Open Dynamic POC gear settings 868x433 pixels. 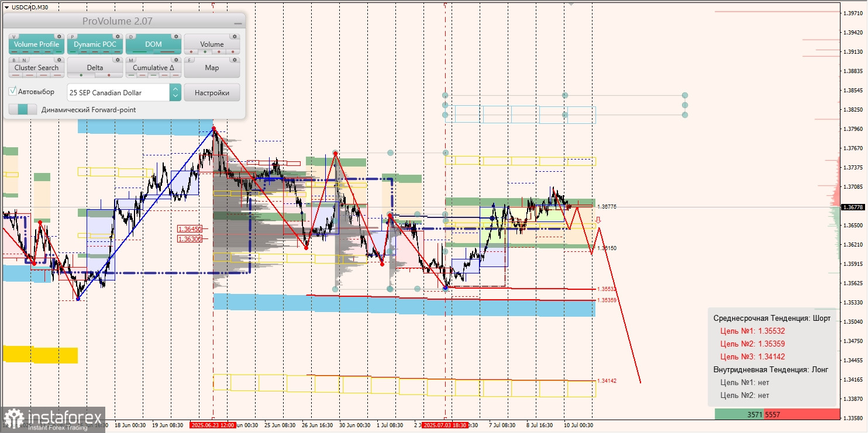click(x=118, y=36)
